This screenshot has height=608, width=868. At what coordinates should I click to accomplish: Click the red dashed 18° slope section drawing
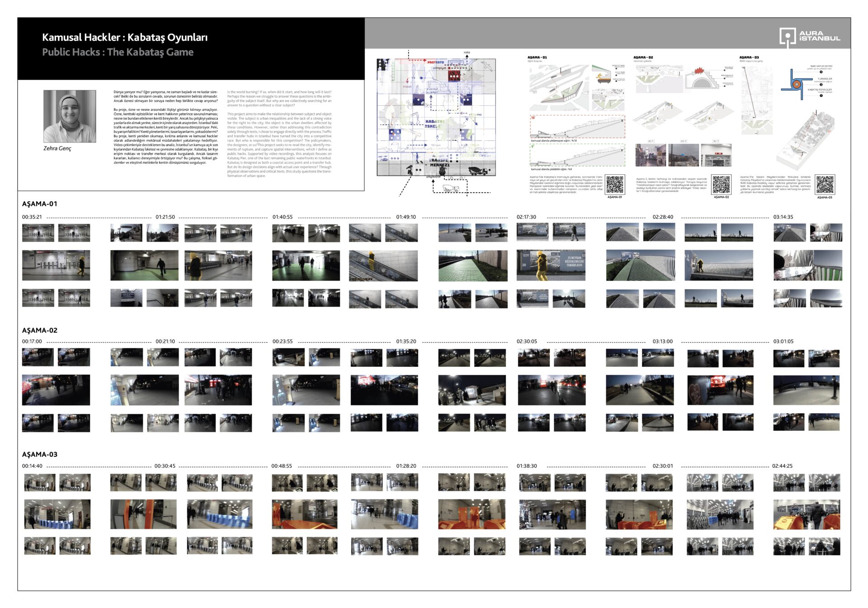click(x=577, y=127)
